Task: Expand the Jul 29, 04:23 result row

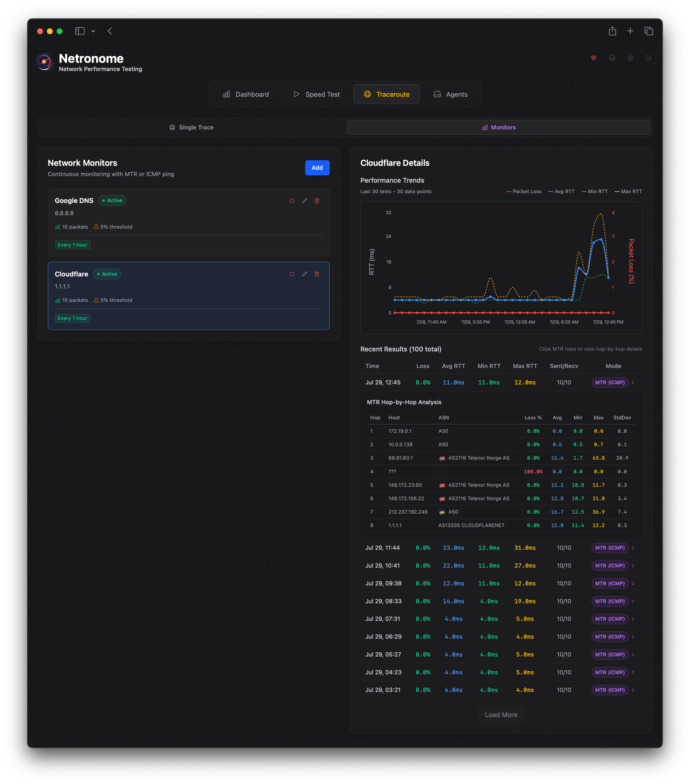Action: click(x=501, y=672)
